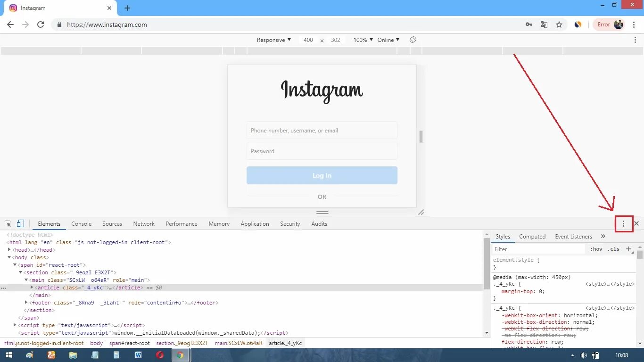Show more Styles pane tabs
Screen dimensions: 644x362
tap(603, 237)
